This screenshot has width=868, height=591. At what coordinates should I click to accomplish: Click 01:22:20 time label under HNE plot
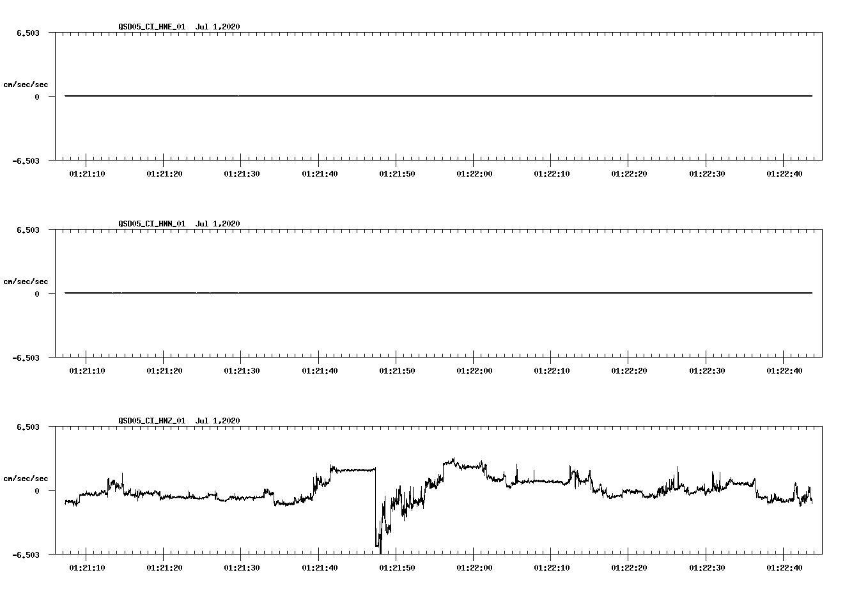click(629, 174)
